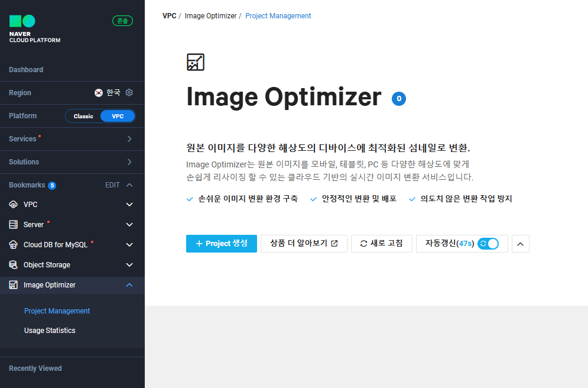This screenshot has width=588, height=388.
Task: Expand the VPC bookmark dropdown
Action: [129, 205]
